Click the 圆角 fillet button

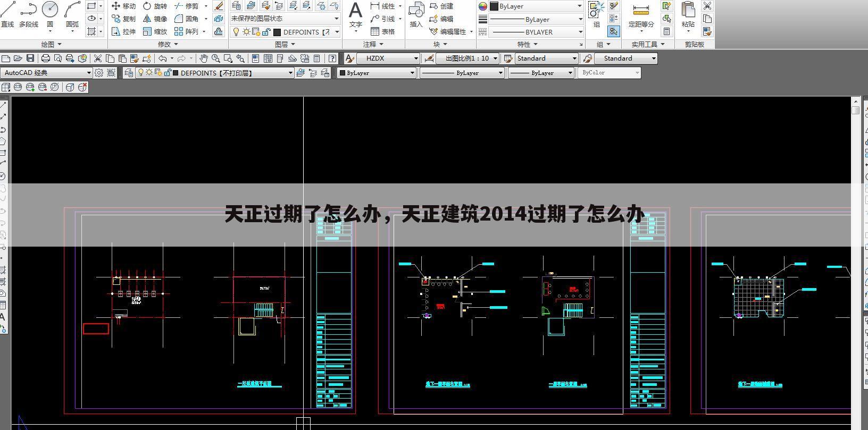187,19
